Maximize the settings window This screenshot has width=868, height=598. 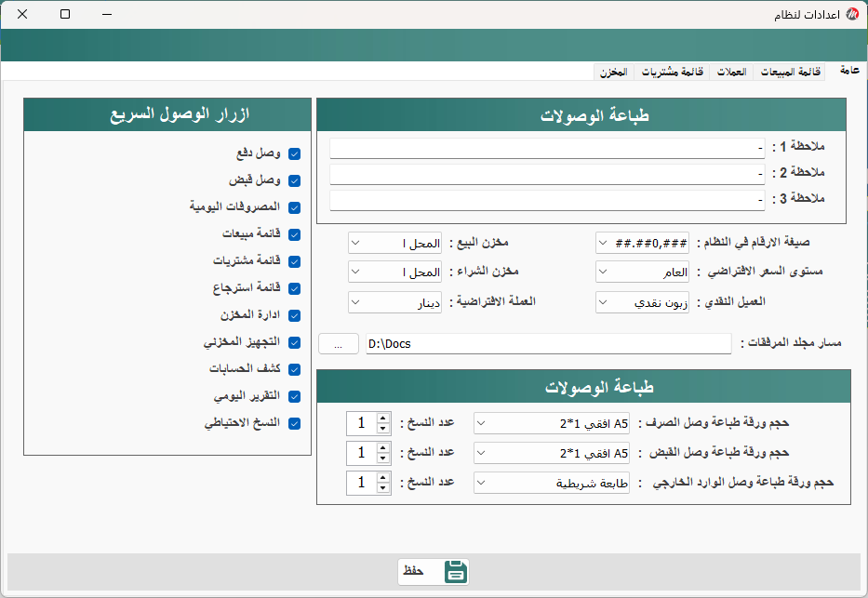point(65,14)
